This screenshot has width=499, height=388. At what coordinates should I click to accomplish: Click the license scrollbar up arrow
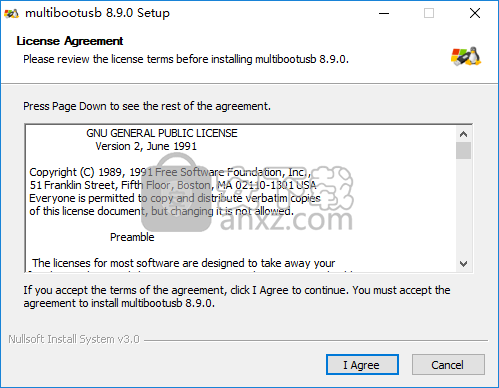(463, 134)
